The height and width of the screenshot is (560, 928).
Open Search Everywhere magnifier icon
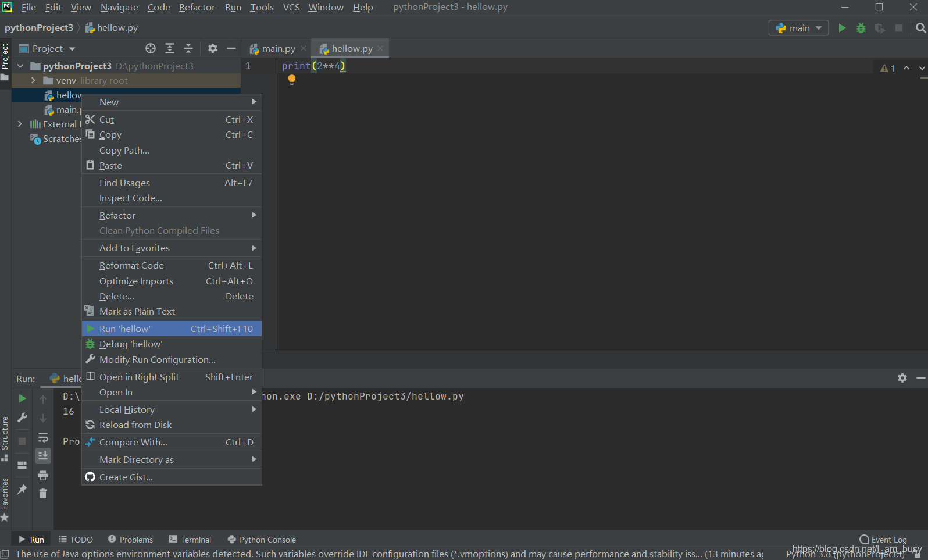click(x=920, y=28)
